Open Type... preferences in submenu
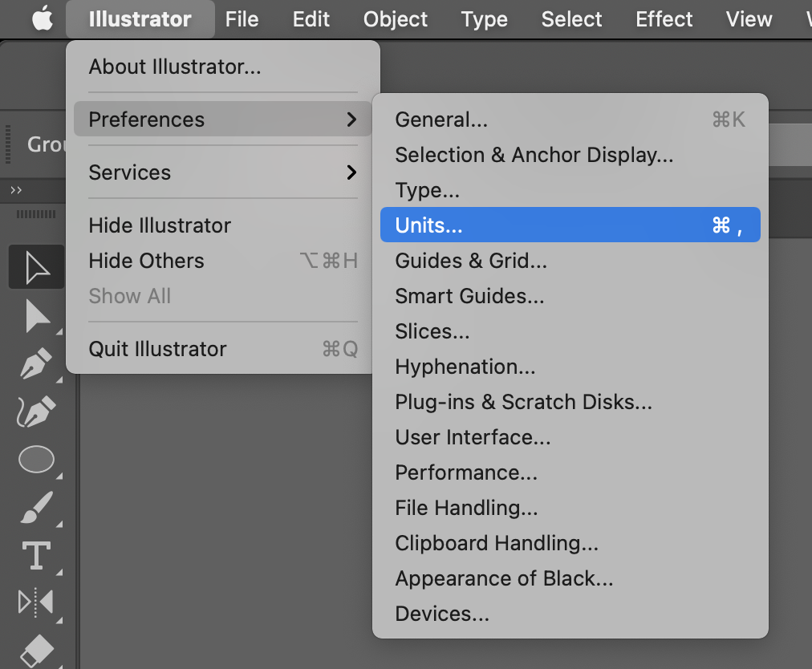The width and height of the screenshot is (812, 669). click(570, 190)
